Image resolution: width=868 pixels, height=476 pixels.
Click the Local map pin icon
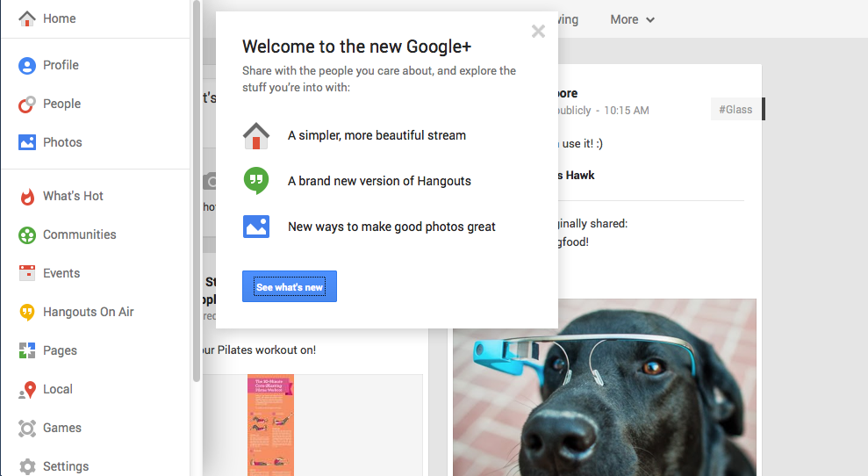(x=27, y=389)
